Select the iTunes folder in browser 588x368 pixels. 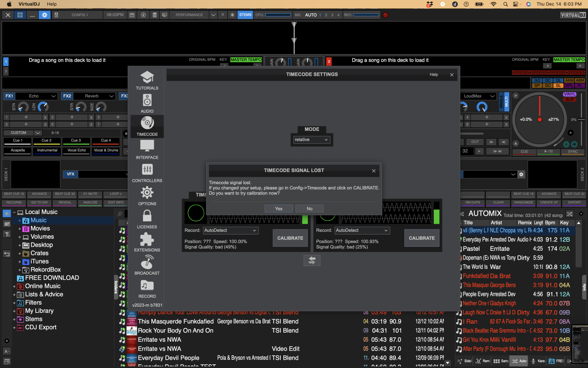[x=39, y=261]
